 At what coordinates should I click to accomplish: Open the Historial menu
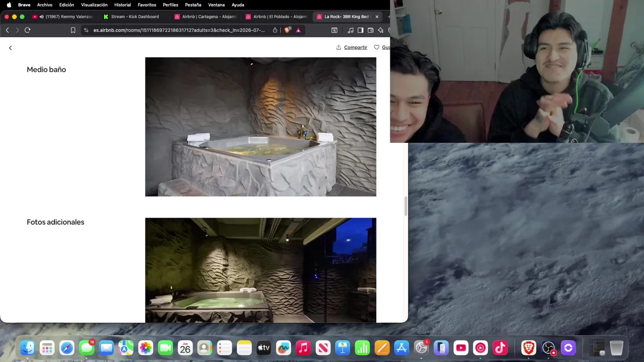[x=122, y=5]
